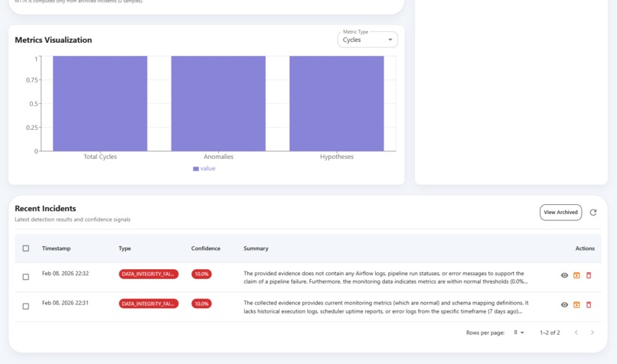The height and width of the screenshot is (364, 617).
Task: Click summary starting 'The provided evidence'
Action: (386, 278)
